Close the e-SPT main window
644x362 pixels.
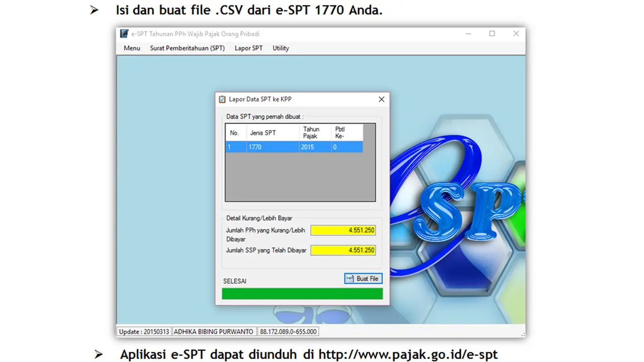click(516, 34)
